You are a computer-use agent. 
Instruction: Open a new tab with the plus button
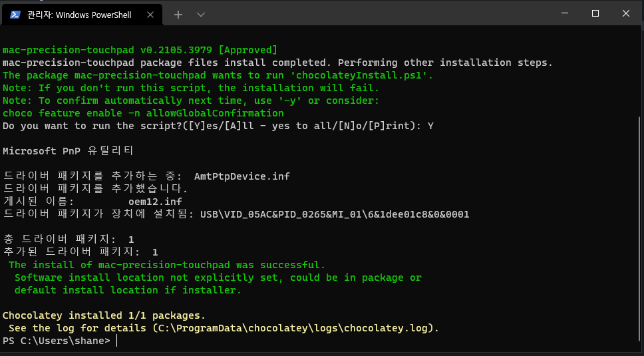pyautogui.click(x=178, y=15)
